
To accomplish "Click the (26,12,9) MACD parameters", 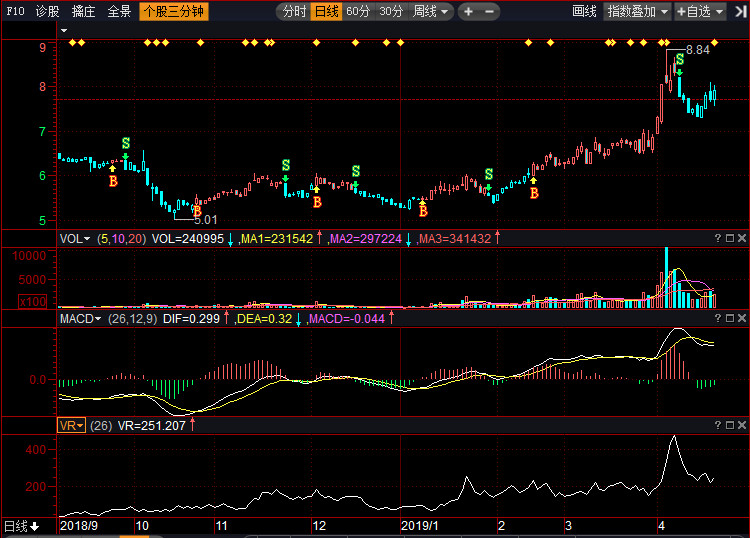I will click(x=132, y=318).
